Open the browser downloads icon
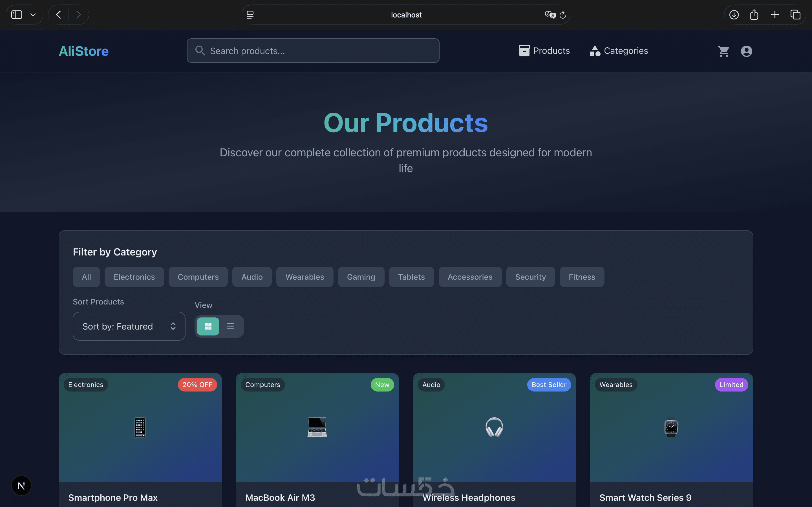 coord(734,15)
